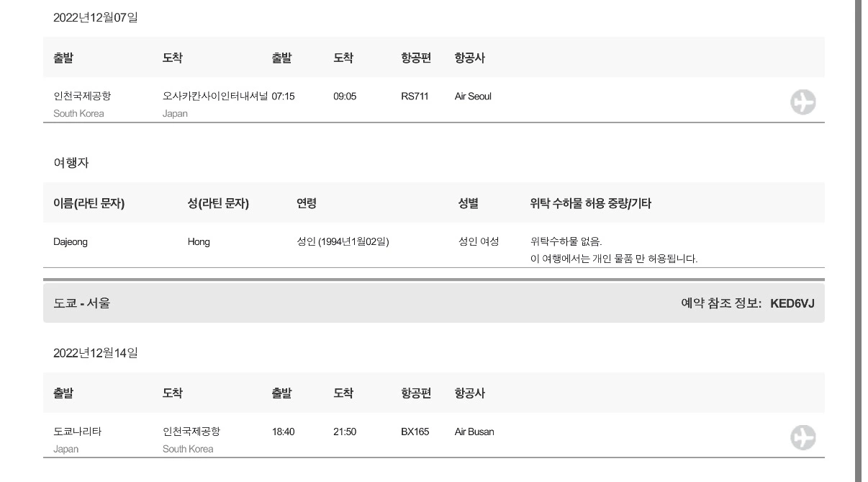
Task: Click flight number RS711
Action: tap(415, 97)
